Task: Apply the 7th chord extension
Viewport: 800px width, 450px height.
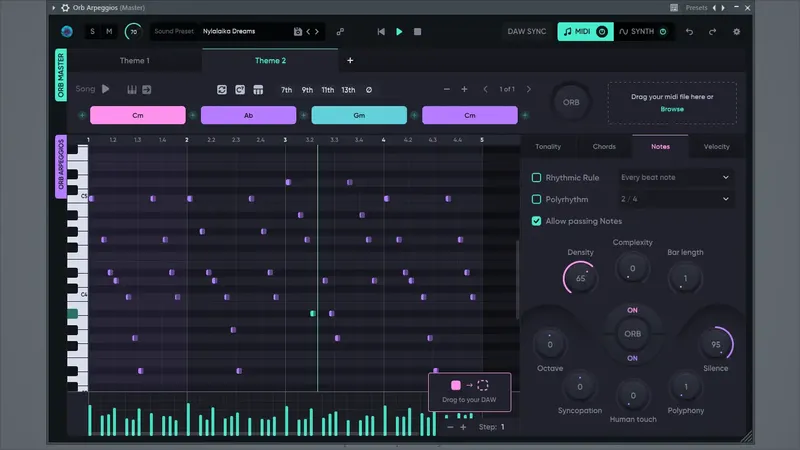Action: pos(287,90)
